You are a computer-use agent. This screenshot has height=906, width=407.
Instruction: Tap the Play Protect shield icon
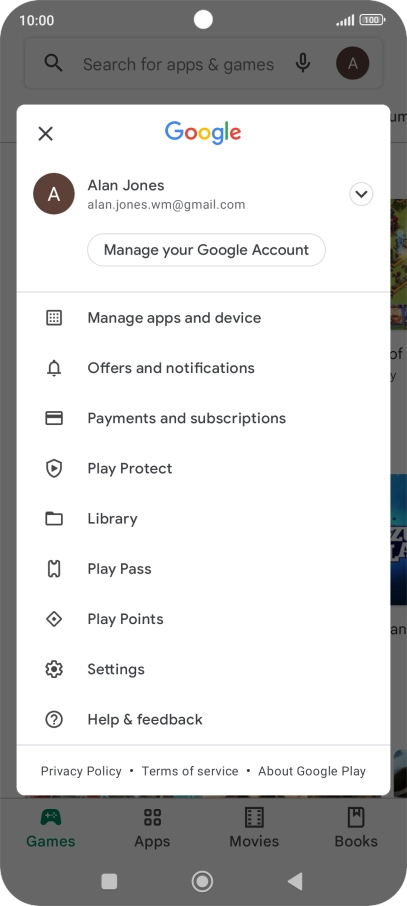coord(54,468)
